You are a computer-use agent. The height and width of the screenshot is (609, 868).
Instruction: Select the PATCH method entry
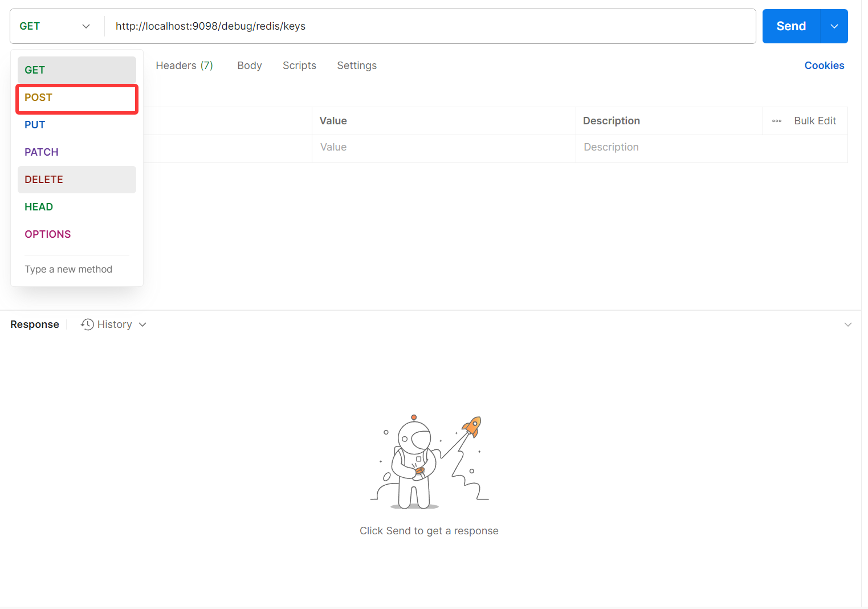point(77,152)
